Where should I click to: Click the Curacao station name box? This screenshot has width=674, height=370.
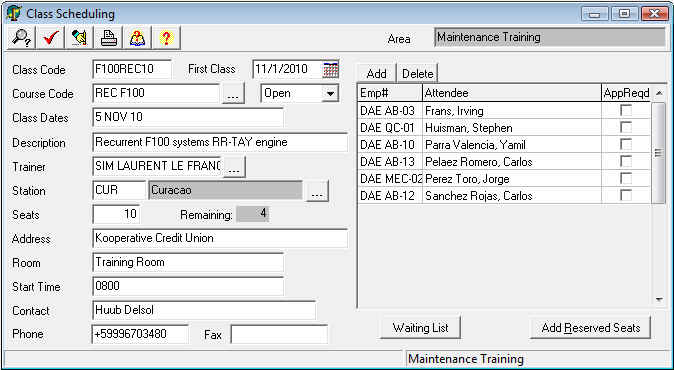(x=225, y=190)
